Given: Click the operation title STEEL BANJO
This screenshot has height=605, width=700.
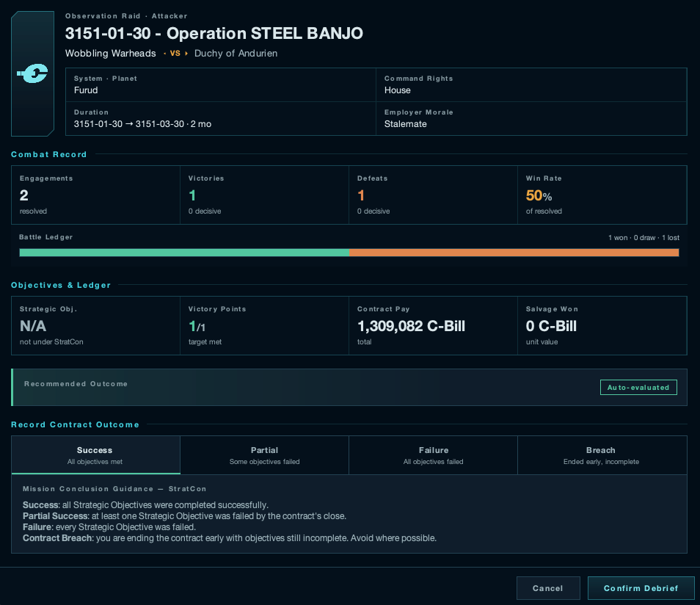Looking at the screenshot, I should click(x=214, y=34).
